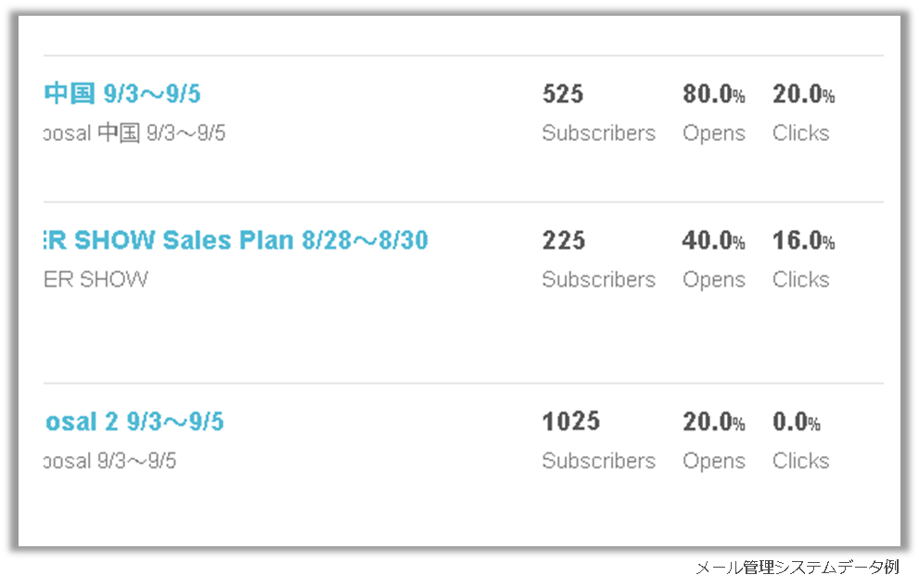
Task: Click the 225 subscribers count
Action: click(563, 240)
